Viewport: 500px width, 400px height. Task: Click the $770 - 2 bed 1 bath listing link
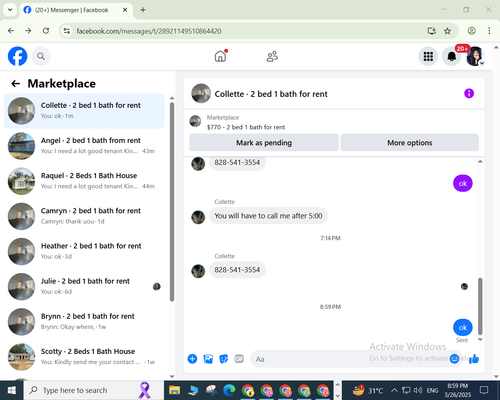click(246, 127)
